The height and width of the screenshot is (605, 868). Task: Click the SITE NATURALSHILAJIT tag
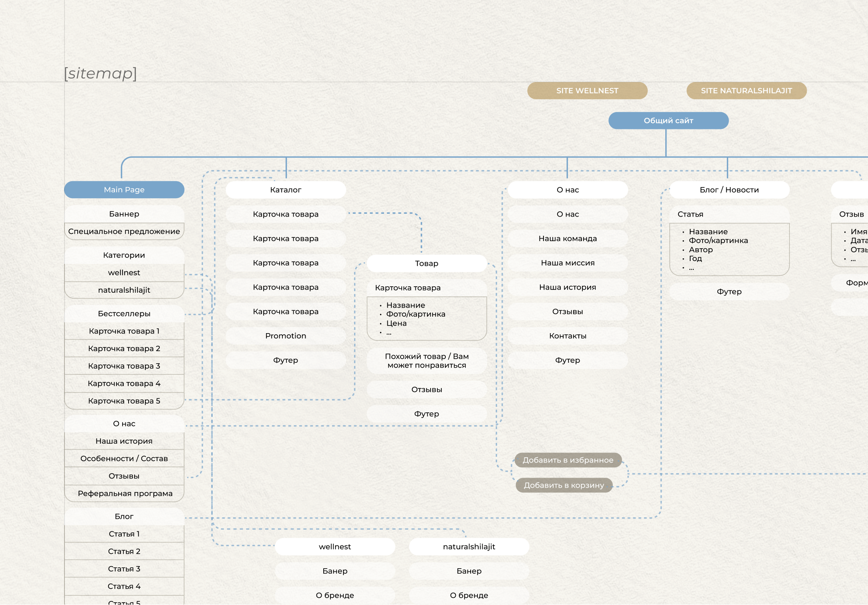click(x=746, y=90)
